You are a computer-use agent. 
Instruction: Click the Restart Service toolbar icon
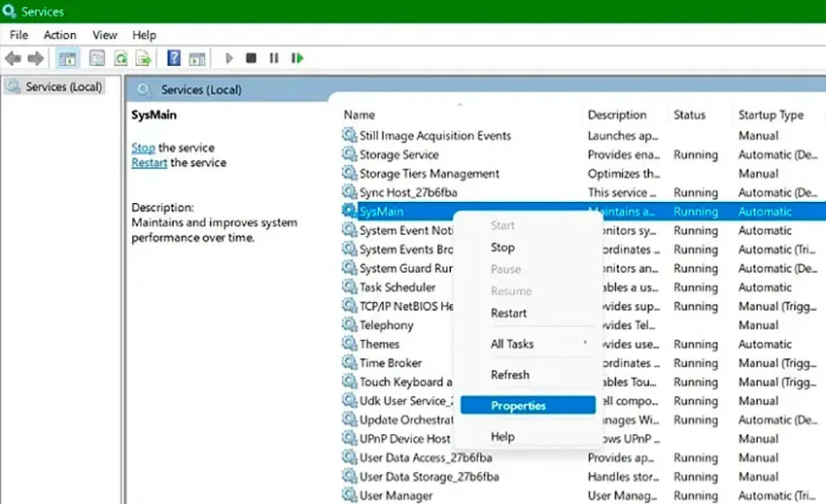297,58
